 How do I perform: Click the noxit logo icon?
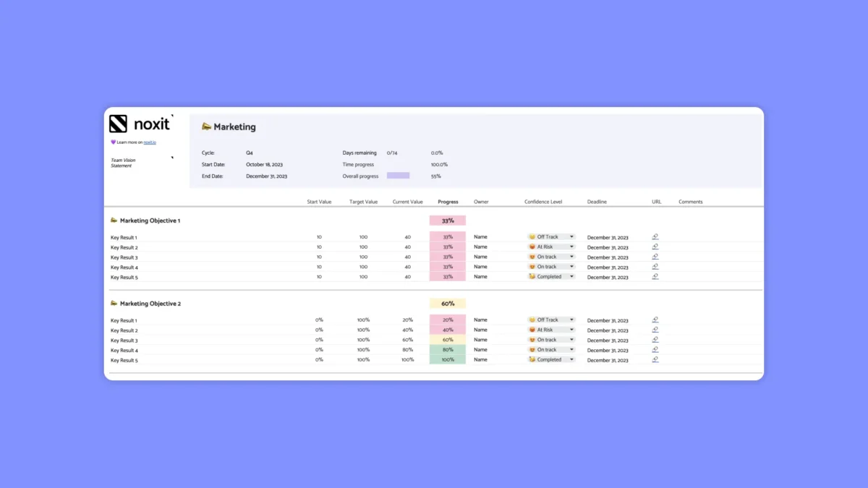coord(119,124)
